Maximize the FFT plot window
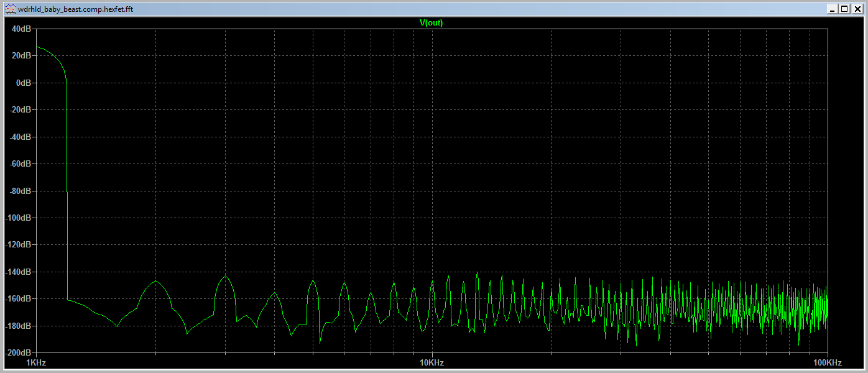Image resolution: width=868 pixels, height=373 pixels. click(844, 9)
